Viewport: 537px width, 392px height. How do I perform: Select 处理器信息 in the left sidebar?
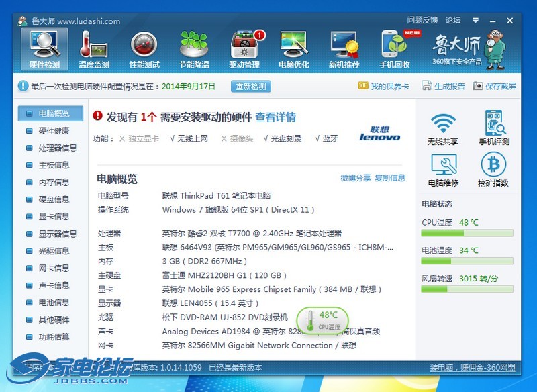coord(57,148)
